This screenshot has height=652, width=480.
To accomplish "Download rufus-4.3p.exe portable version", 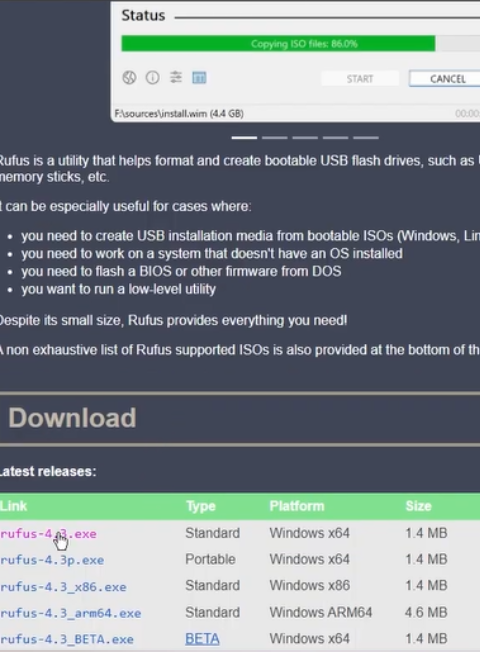I will coord(52,560).
